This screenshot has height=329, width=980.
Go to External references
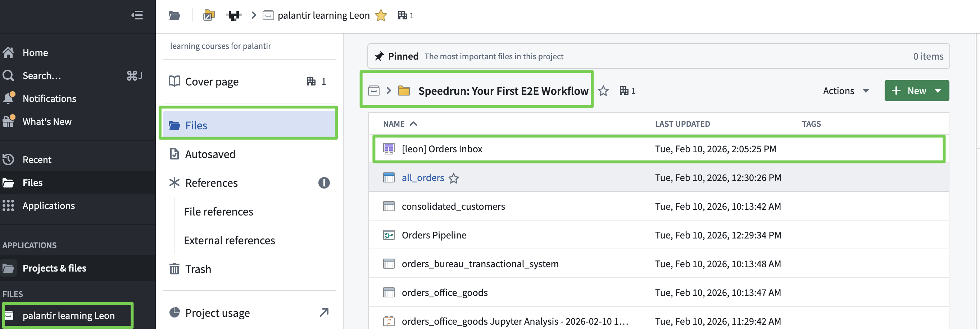[229, 241]
